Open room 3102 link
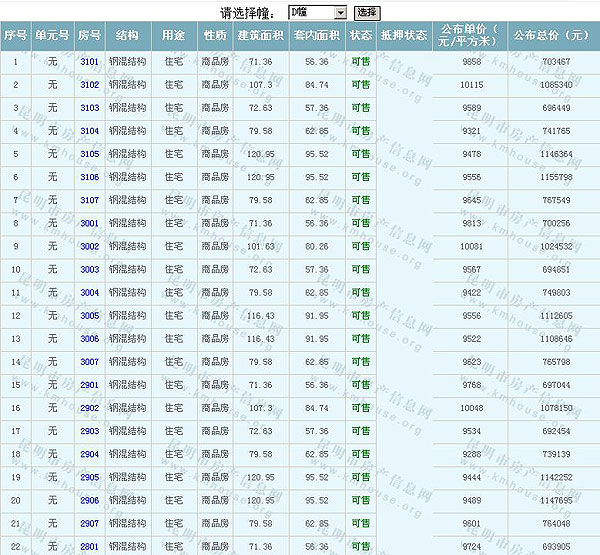 [x=90, y=85]
